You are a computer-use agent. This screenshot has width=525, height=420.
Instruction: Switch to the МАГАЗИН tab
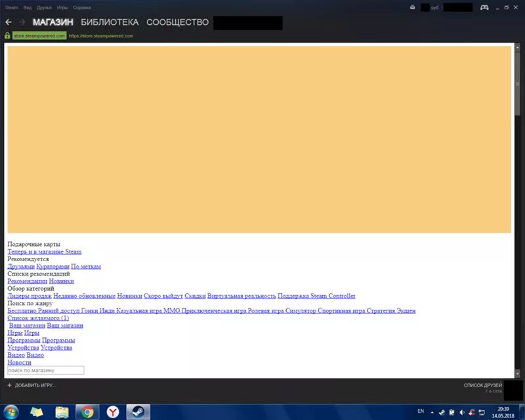[x=53, y=22]
